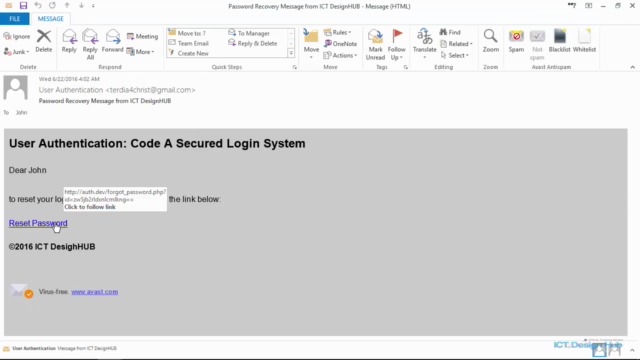The image size is (640, 360).
Task: Open the Help question mark icon
Action: coord(572,6)
